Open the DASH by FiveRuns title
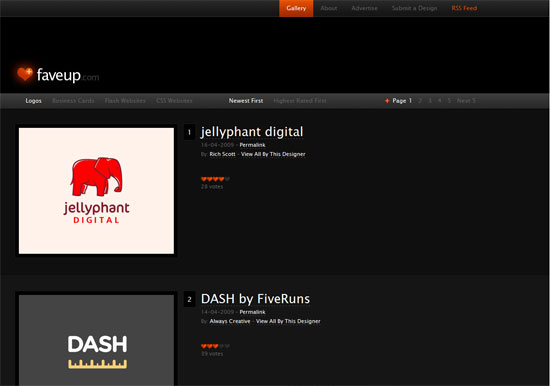This screenshot has height=386, width=550. [x=255, y=299]
